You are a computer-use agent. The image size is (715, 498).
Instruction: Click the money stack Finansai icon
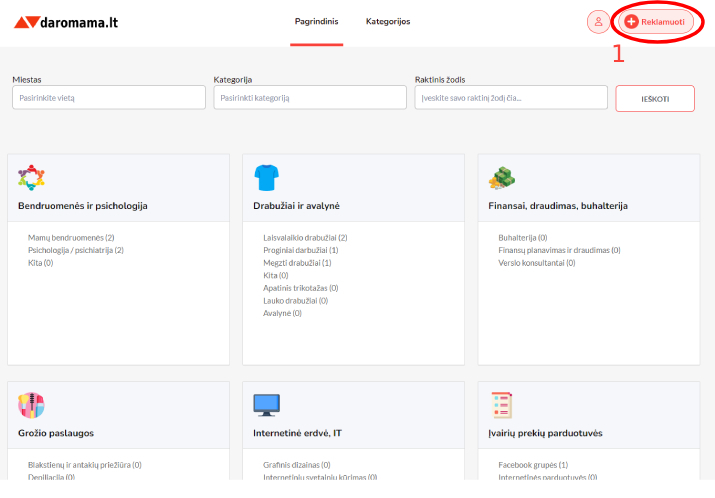pos(501,178)
